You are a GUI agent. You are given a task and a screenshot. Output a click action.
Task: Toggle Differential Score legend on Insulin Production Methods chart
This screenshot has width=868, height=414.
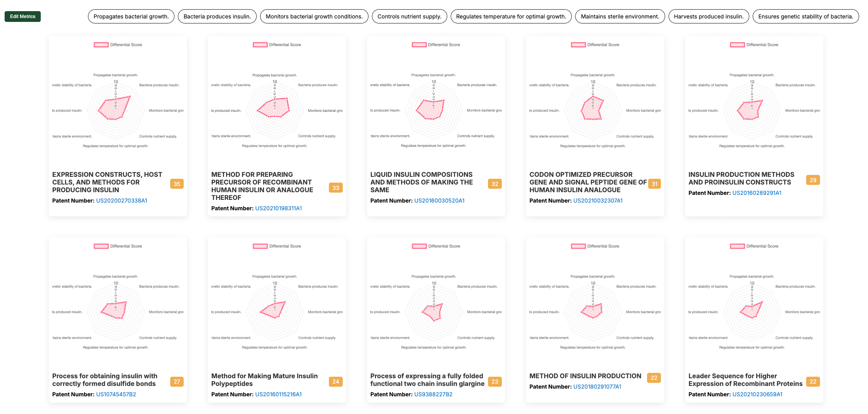[x=754, y=45]
